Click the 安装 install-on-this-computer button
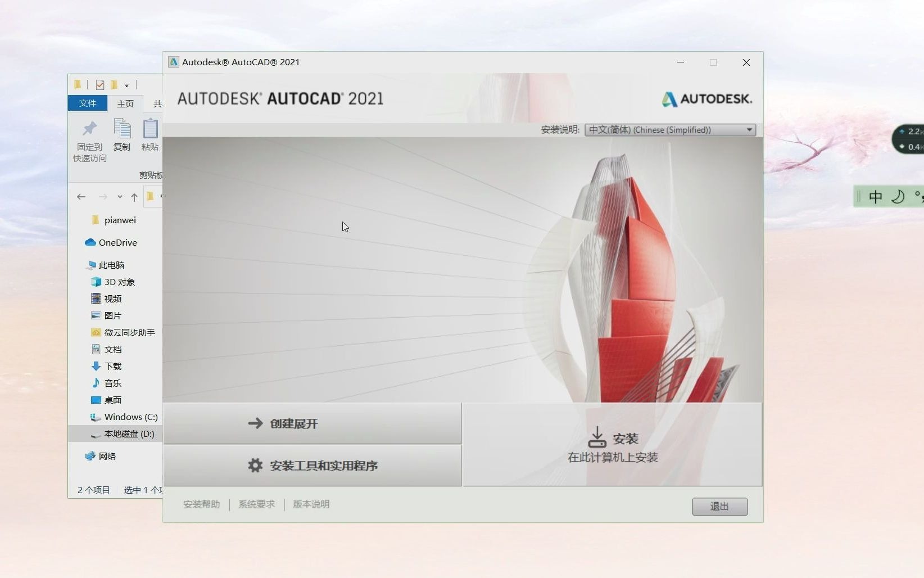 [613, 444]
